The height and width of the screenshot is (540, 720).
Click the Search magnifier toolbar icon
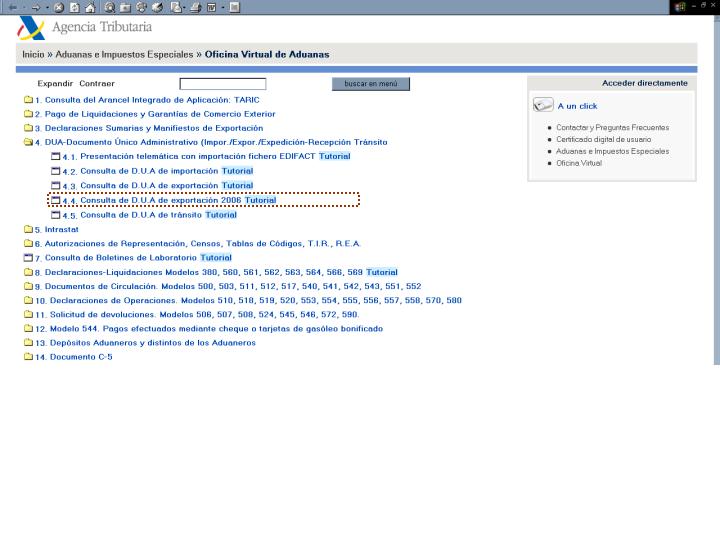pos(110,7)
